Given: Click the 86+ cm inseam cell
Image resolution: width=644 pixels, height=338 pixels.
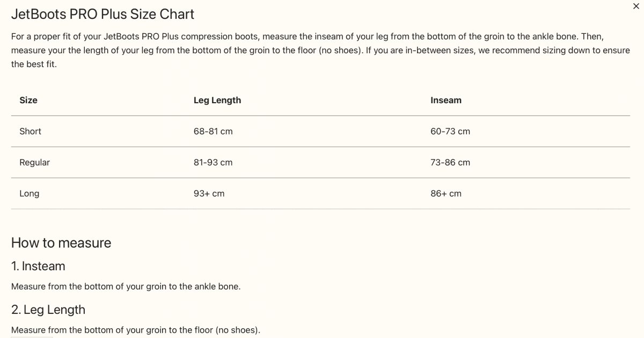Looking at the screenshot, I should pyautogui.click(x=445, y=193).
